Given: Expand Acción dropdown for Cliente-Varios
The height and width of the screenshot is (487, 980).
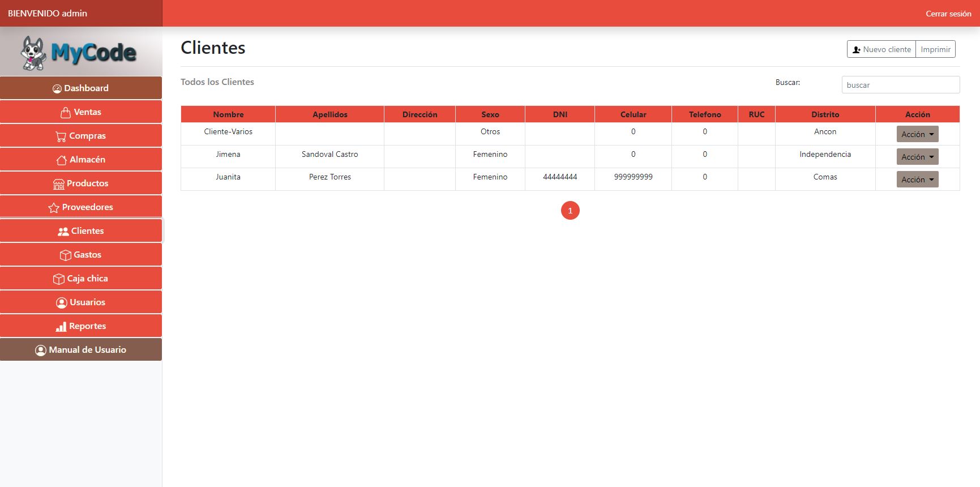Looking at the screenshot, I should click(917, 134).
